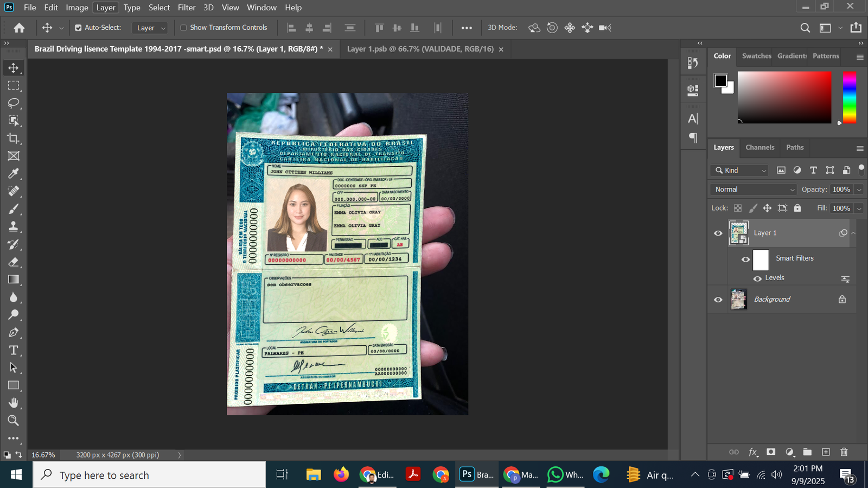
Task: Uncheck the Auto-Select checkbox
Action: 78,28
